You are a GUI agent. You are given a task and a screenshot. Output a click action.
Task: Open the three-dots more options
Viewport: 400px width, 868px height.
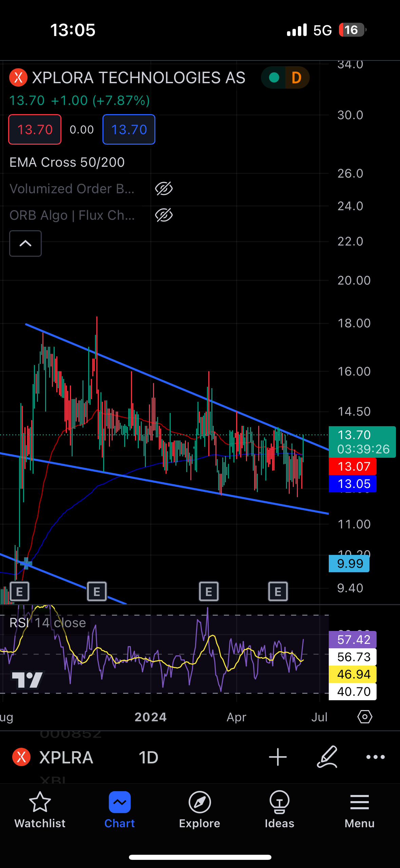click(x=376, y=757)
